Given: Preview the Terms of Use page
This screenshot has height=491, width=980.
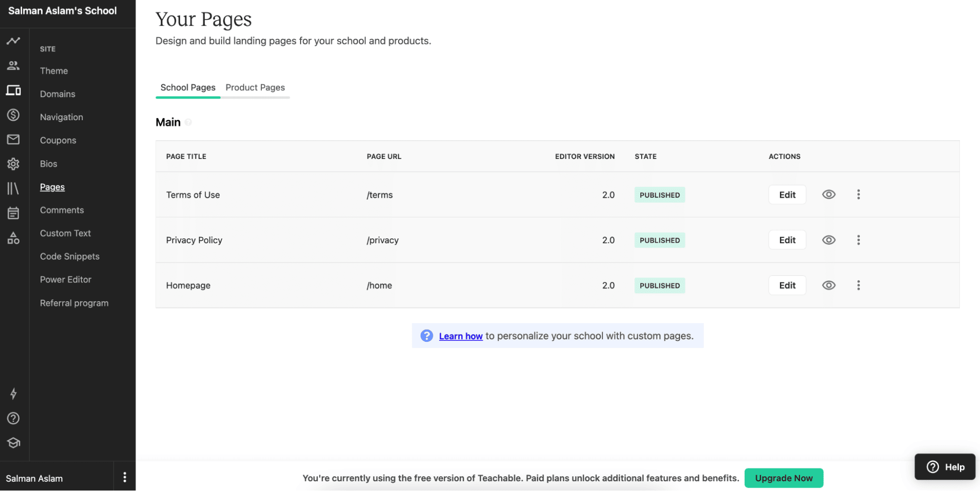Looking at the screenshot, I should point(829,195).
